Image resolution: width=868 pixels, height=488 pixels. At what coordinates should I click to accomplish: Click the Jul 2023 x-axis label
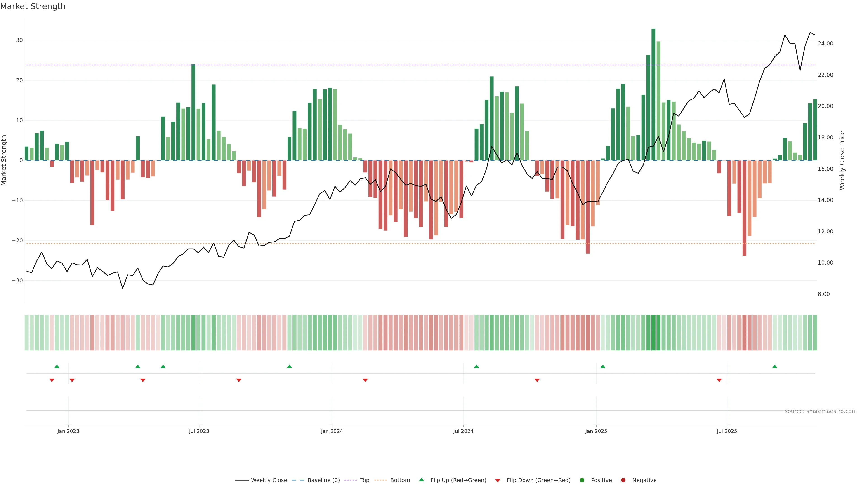[199, 431]
